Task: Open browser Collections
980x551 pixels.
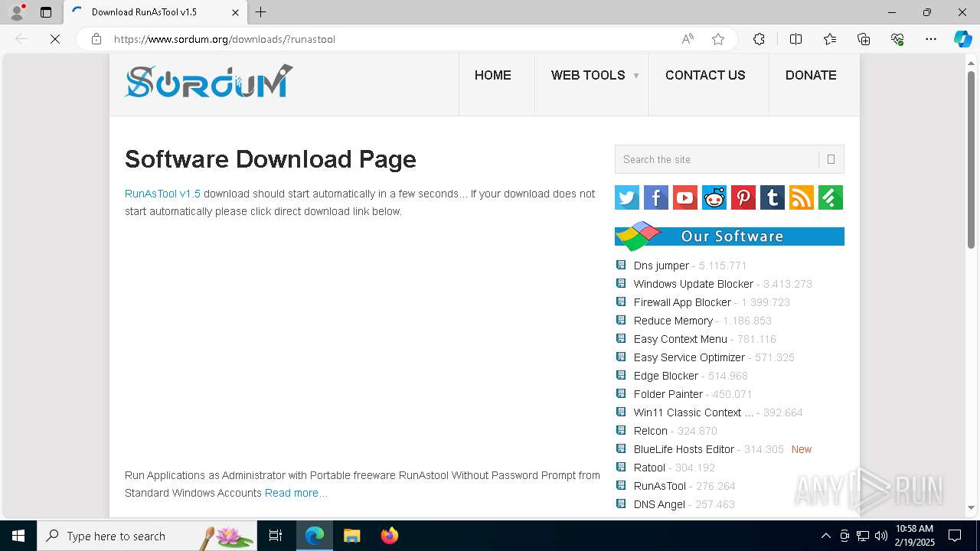Action: click(864, 39)
